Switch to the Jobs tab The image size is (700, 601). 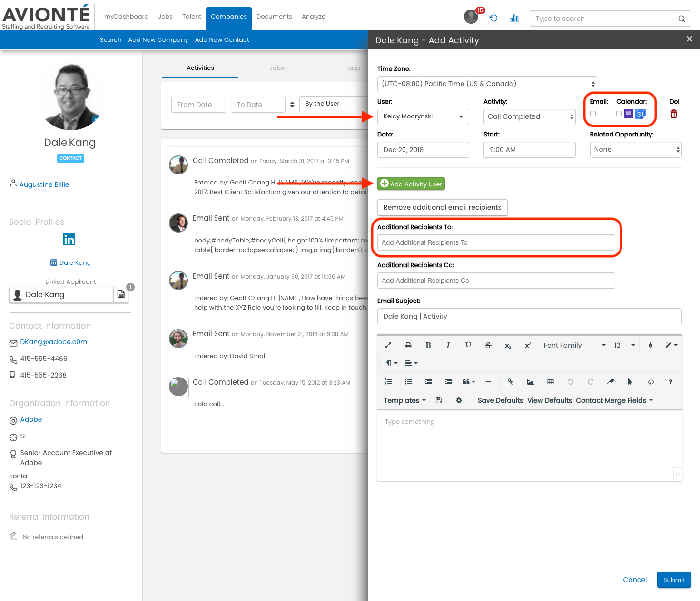tap(276, 68)
